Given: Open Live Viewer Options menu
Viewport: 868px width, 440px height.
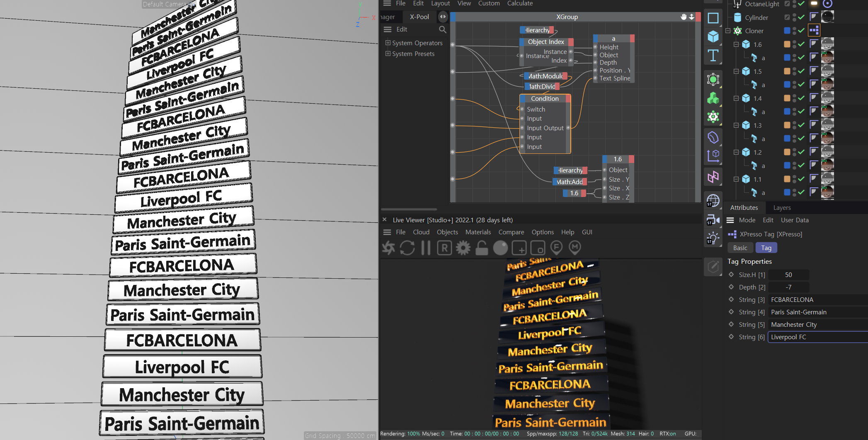Looking at the screenshot, I should pyautogui.click(x=543, y=232).
